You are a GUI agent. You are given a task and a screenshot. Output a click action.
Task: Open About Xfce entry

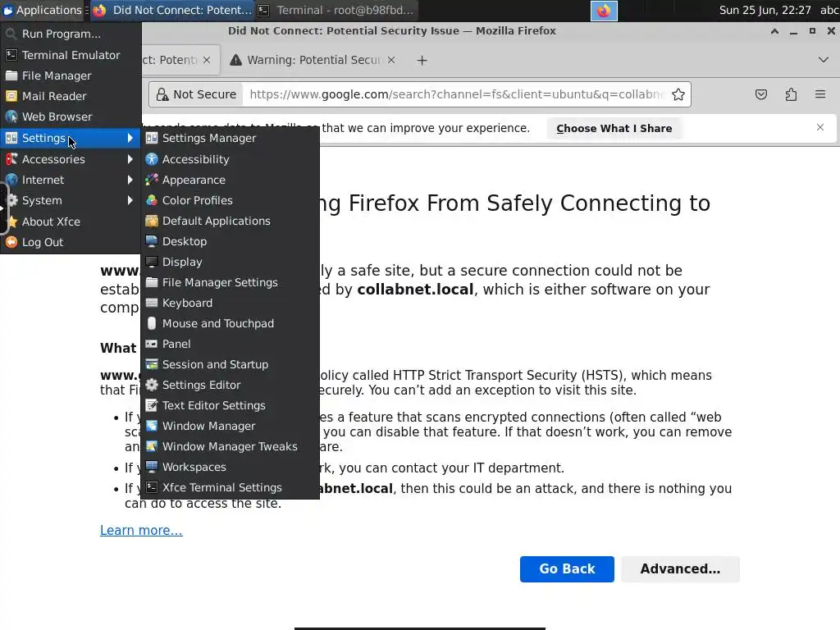(71, 221)
